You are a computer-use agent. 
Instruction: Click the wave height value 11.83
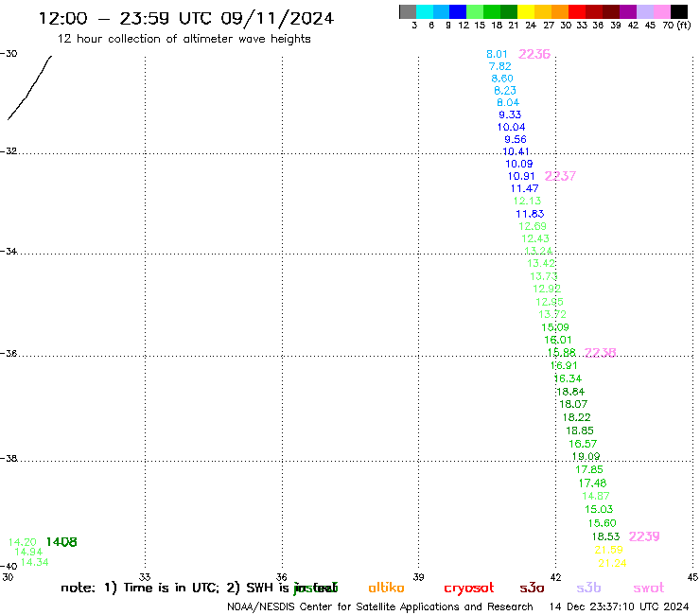530,214
